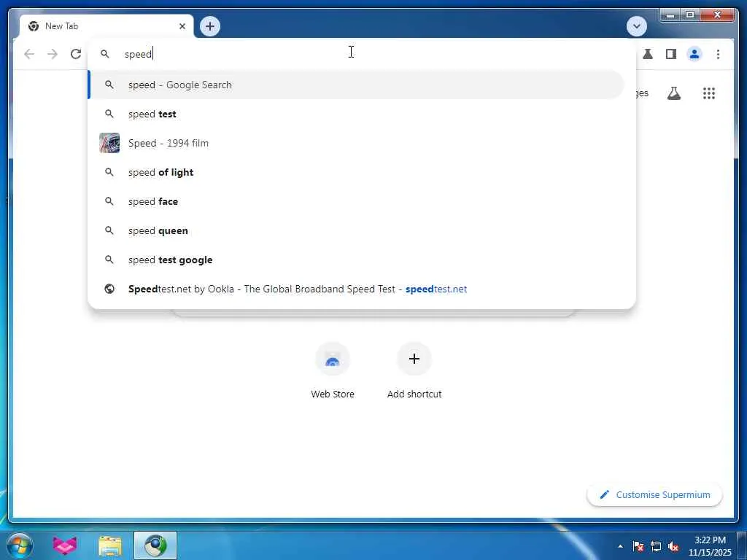Open the Search Labs flask on the page

673,93
